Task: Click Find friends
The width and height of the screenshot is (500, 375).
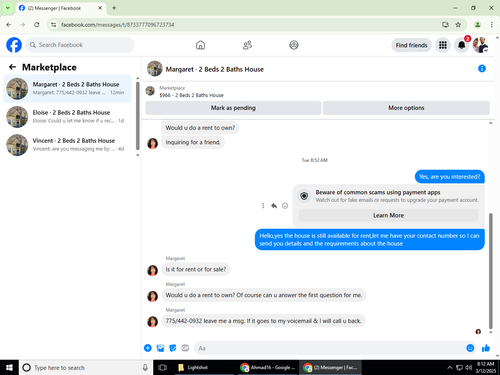Action: click(411, 45)
